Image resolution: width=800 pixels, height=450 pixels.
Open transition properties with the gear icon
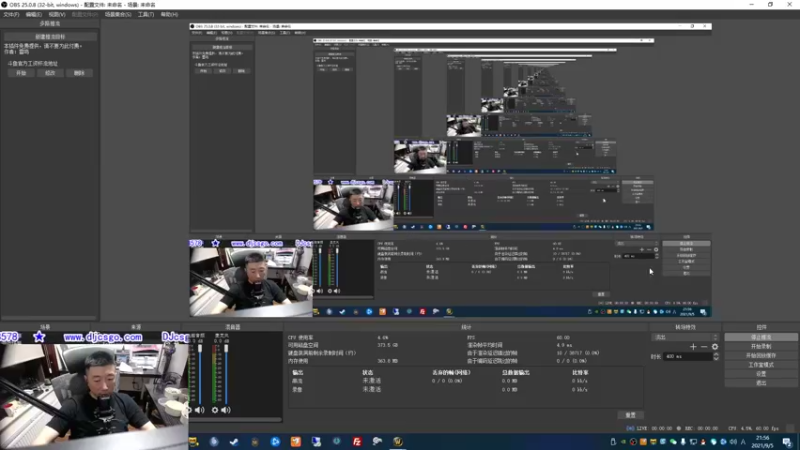[715, 347]
